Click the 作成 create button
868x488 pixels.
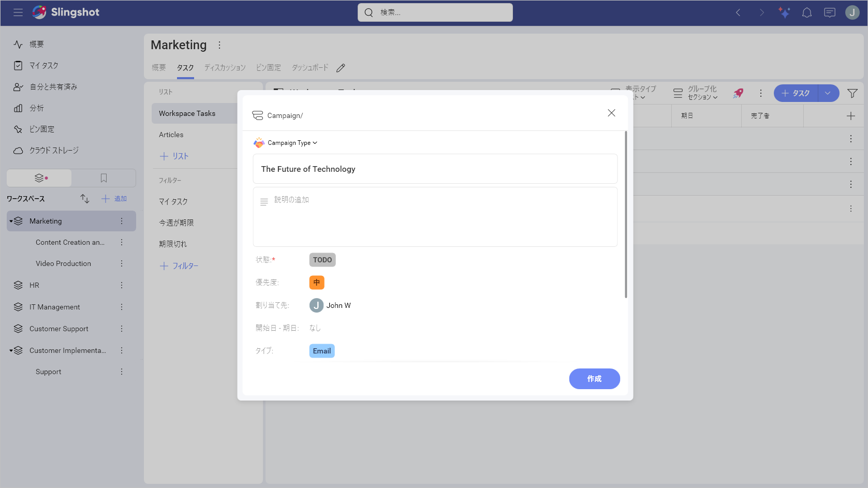click(594, 379)
